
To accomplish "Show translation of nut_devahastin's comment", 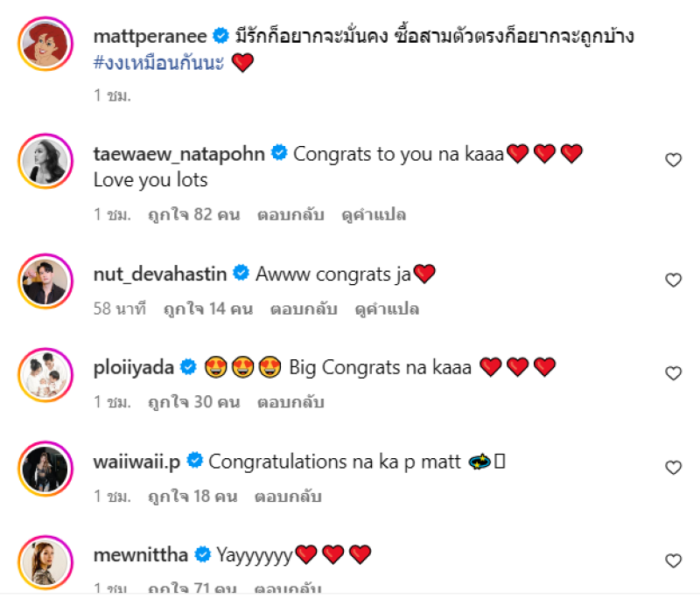I will point(386,309).
